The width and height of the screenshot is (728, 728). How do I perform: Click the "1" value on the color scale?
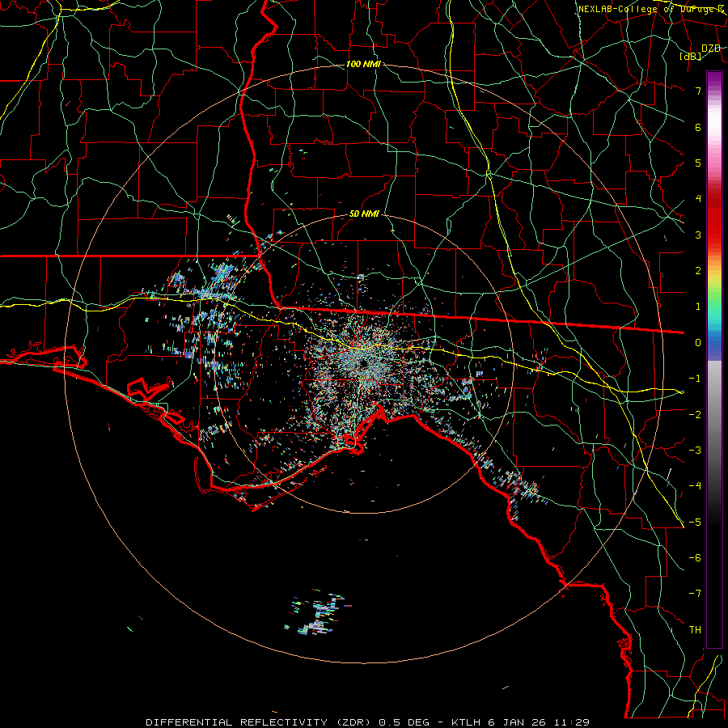click(698, 307)
